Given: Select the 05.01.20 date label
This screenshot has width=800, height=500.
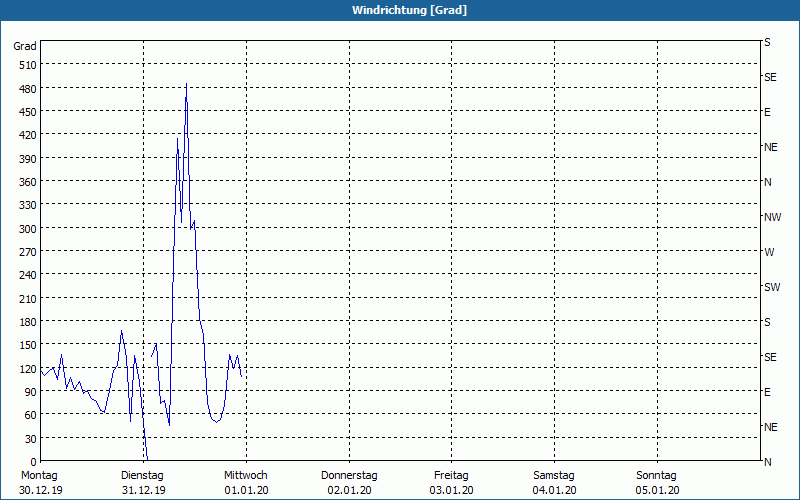Looking at the screenshot, I should (x=657, y=490).
